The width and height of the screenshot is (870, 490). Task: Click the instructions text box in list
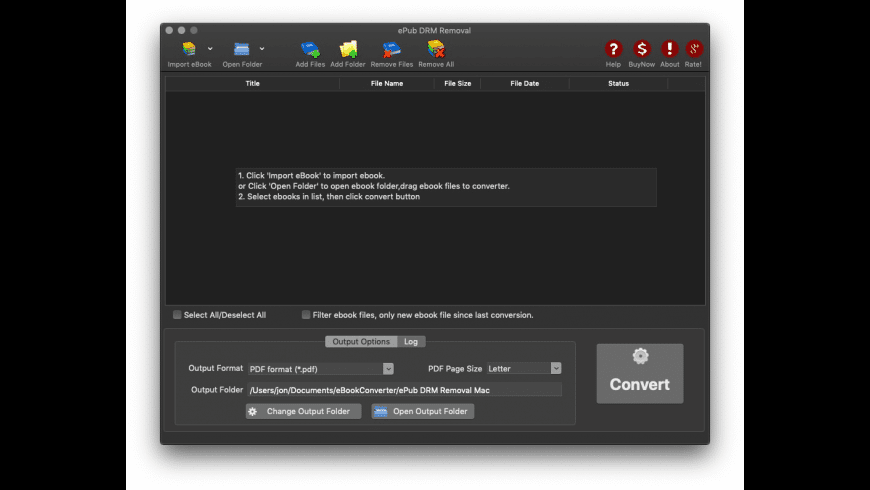[x=446, y=187]
